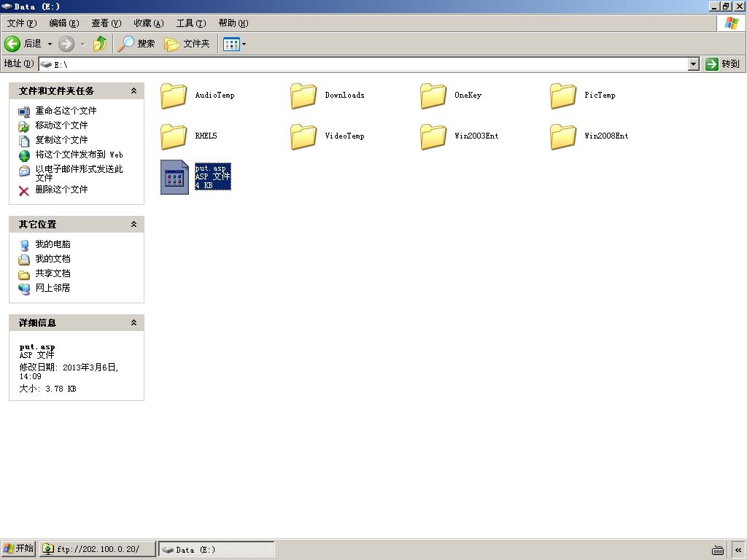Collapse the Details panel

134,322
